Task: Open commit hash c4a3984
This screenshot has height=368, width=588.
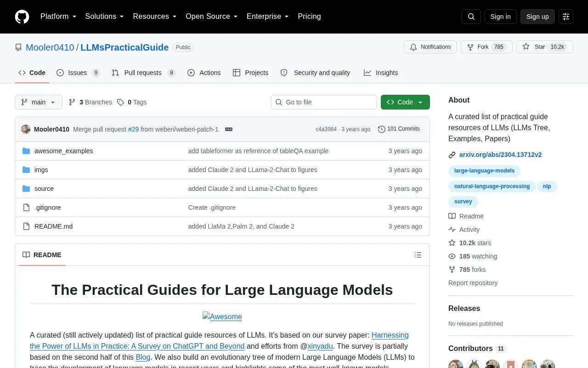Action: (x=326, y=129)
